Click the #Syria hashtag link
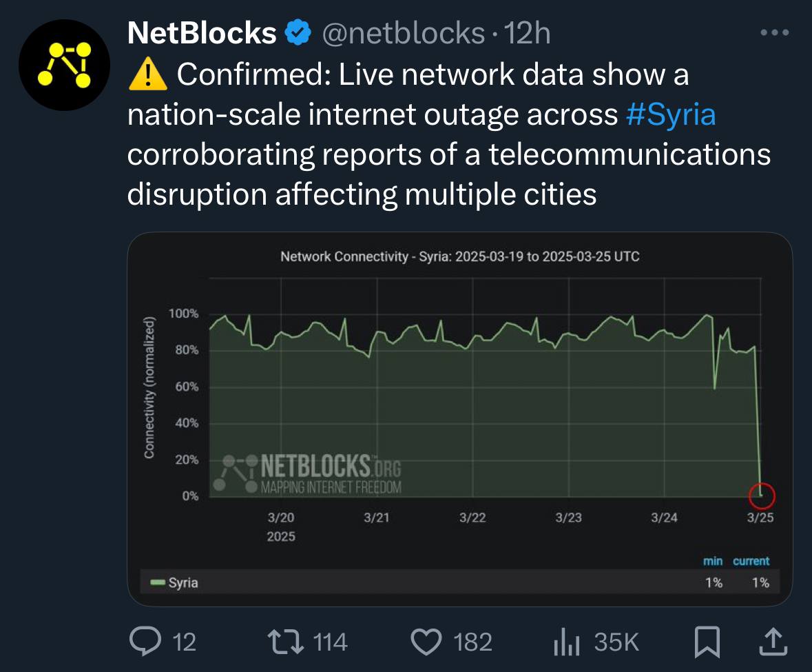The height and width of the screenshot is (672, 812). tap(671, 115)
